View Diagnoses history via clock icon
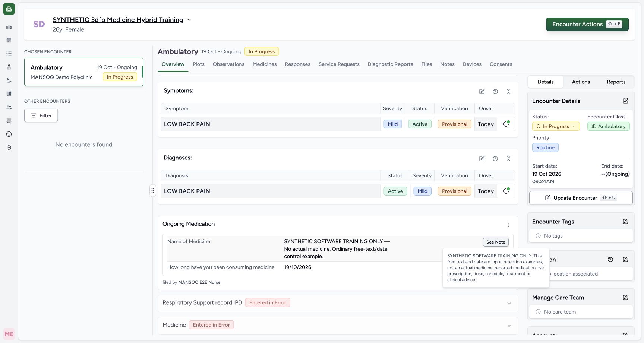Screen dimensions: 644x343 pyautogui.click(x=495, y=159)
